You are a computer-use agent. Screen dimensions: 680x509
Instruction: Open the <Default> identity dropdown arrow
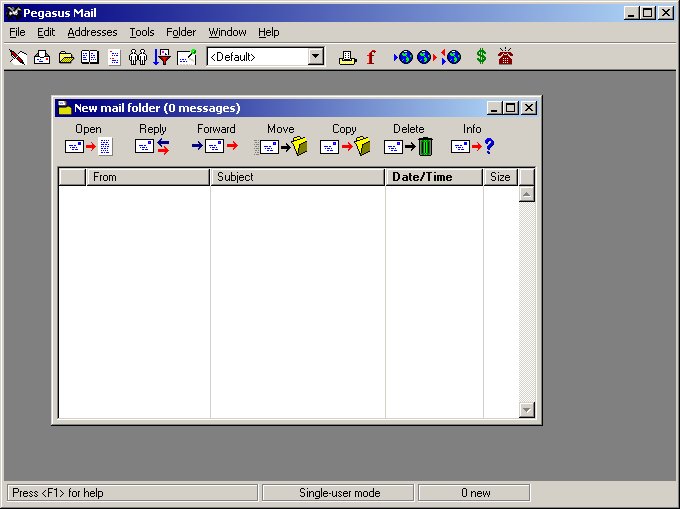point(316,57)
